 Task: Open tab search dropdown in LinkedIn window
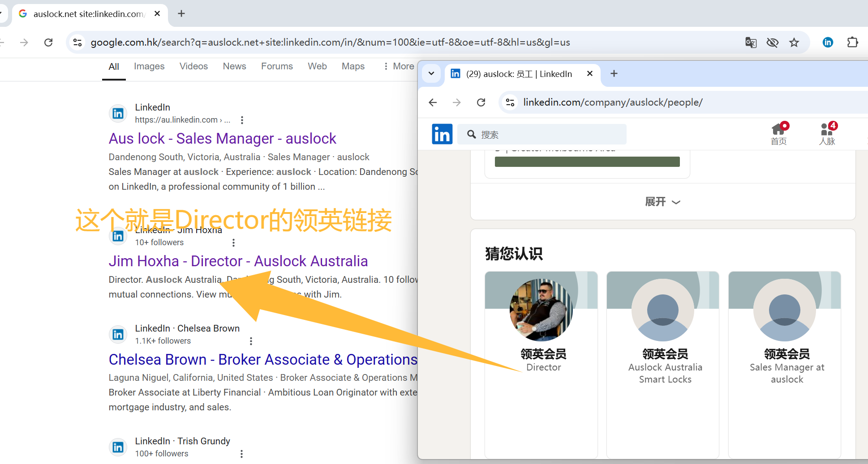click(x=431, y=73)
